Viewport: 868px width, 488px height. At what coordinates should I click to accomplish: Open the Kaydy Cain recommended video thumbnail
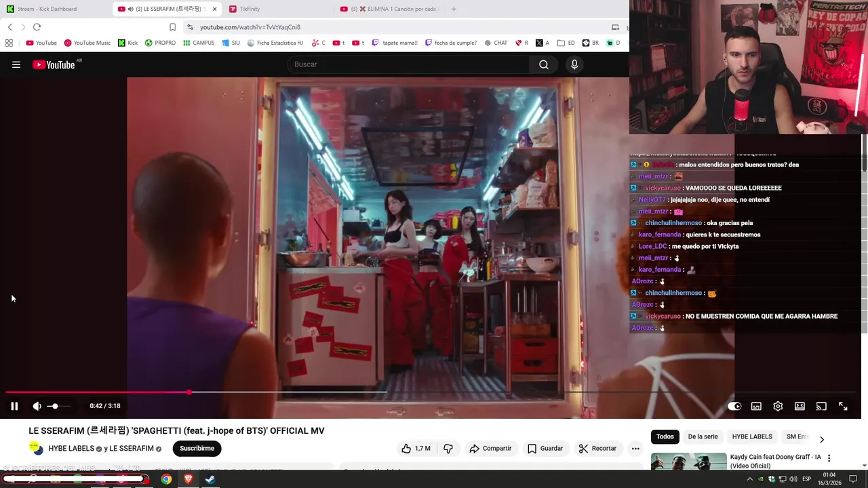tap(688, 462)
